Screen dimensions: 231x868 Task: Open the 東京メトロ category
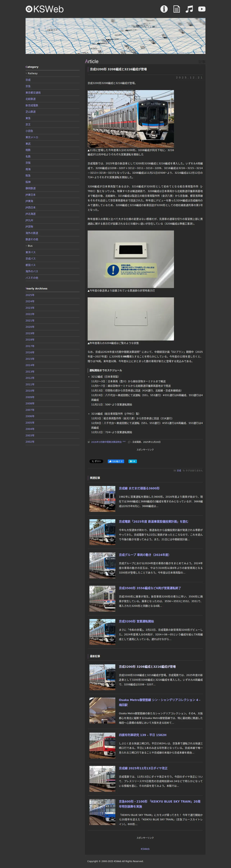[x=32, y=137]
